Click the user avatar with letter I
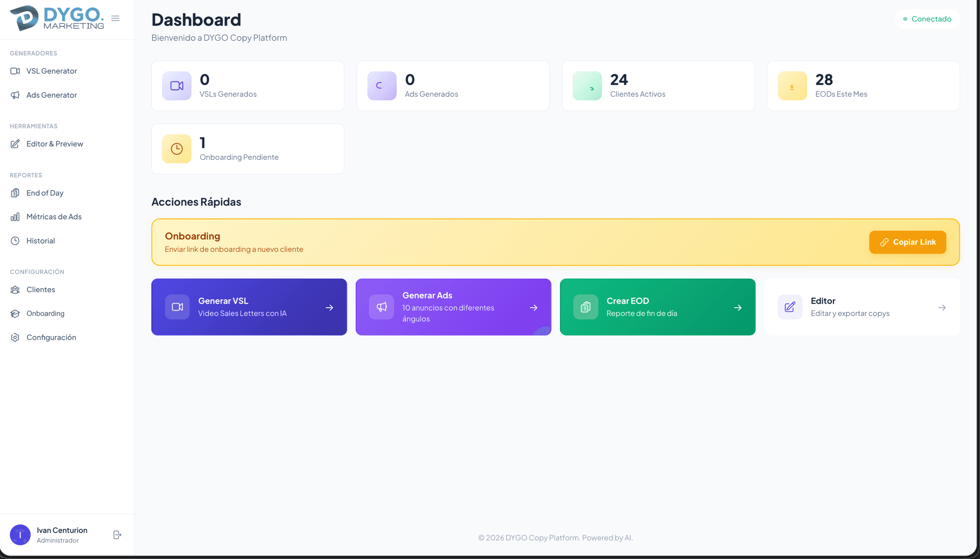 pos(20,535)
